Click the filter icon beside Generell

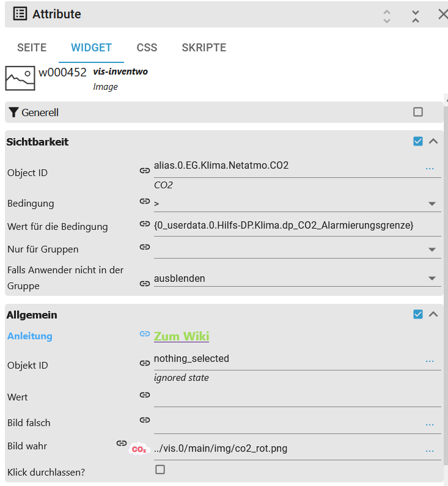(x=14, y=112)
